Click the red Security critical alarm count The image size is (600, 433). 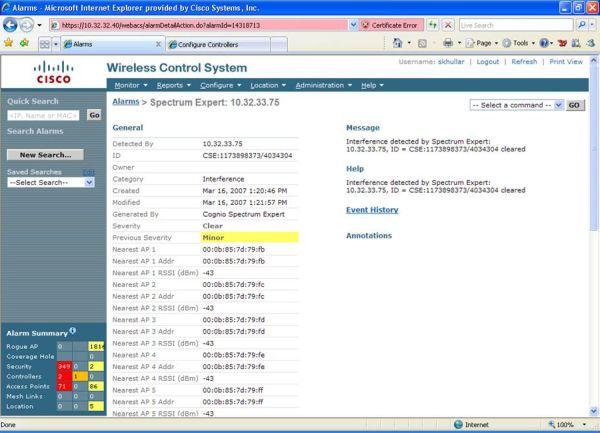coord(64,366)
